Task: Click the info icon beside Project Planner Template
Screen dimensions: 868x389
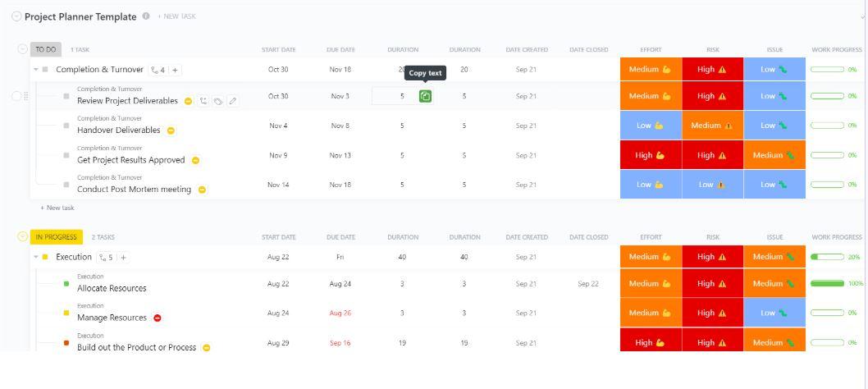Action: point(146,16)
